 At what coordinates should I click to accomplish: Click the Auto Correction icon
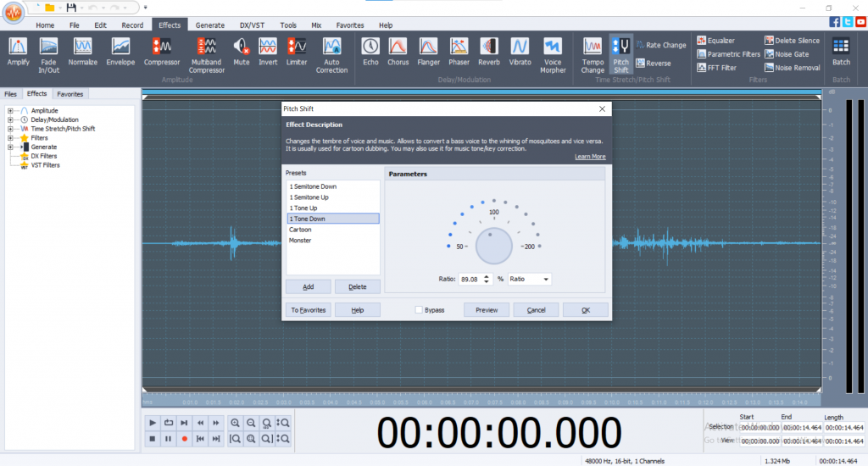tap(331, 47)
